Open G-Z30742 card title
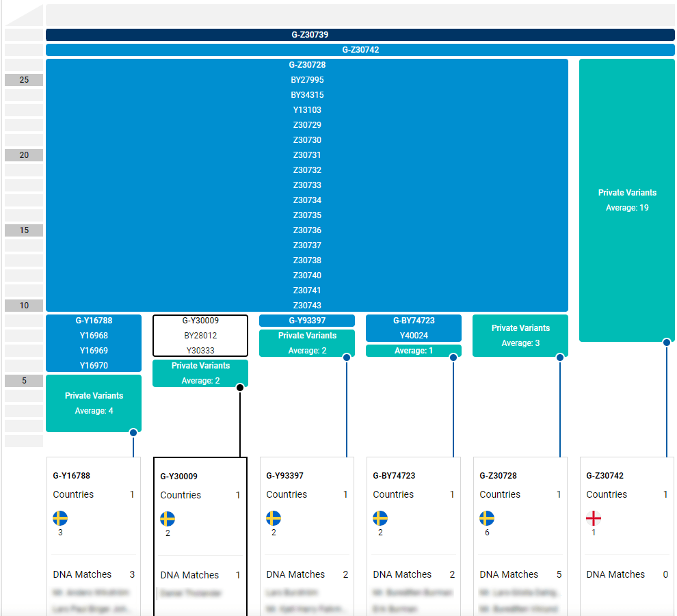 pyautogui.click(x=605, y=476)
